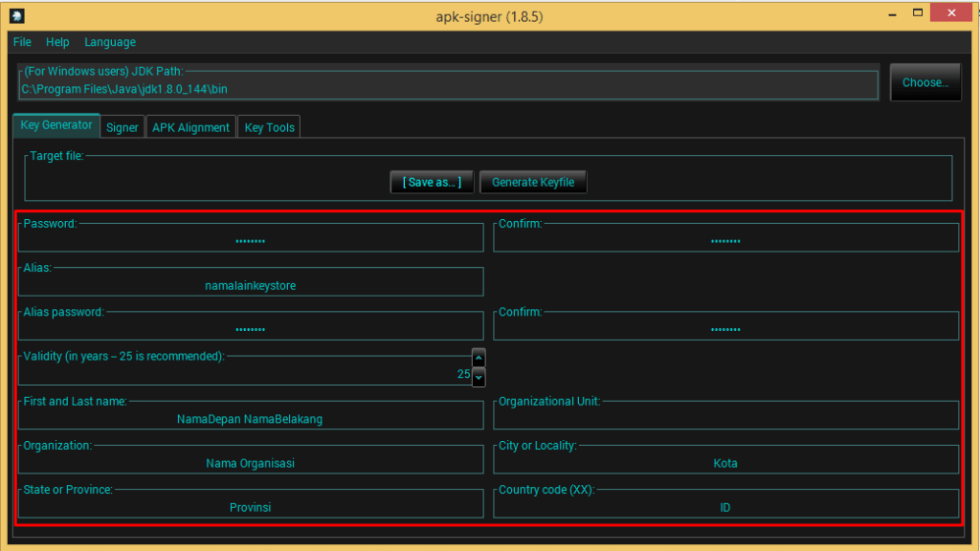Select the Key Generator tab
This screenshot has width=980, height=551.
click(56, 125)
